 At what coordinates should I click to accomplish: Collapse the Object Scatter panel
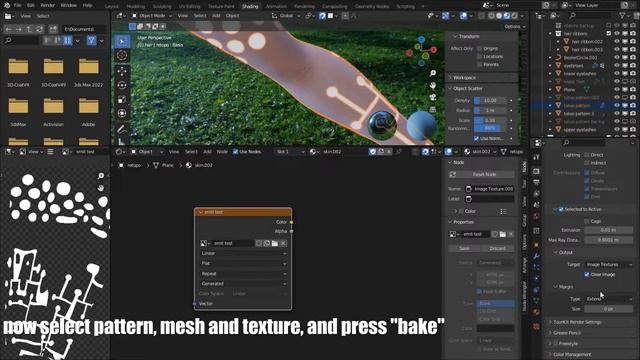[x=467, y=89]
